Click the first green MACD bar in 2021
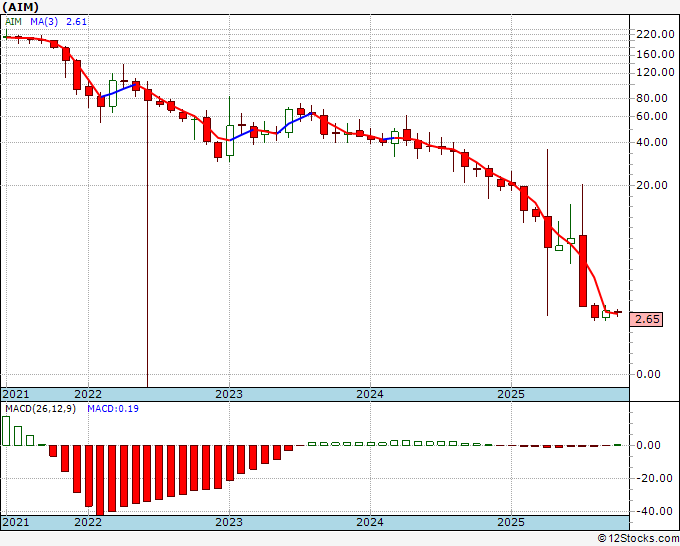The height and width of the screenshot is (546, 680). point(6,431)
